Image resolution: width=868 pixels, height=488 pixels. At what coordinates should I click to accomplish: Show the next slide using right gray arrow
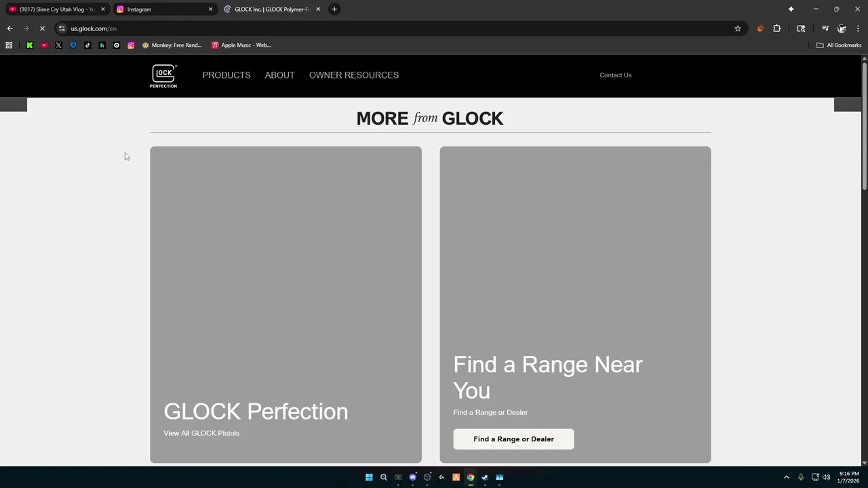click(x=847, y=104)
